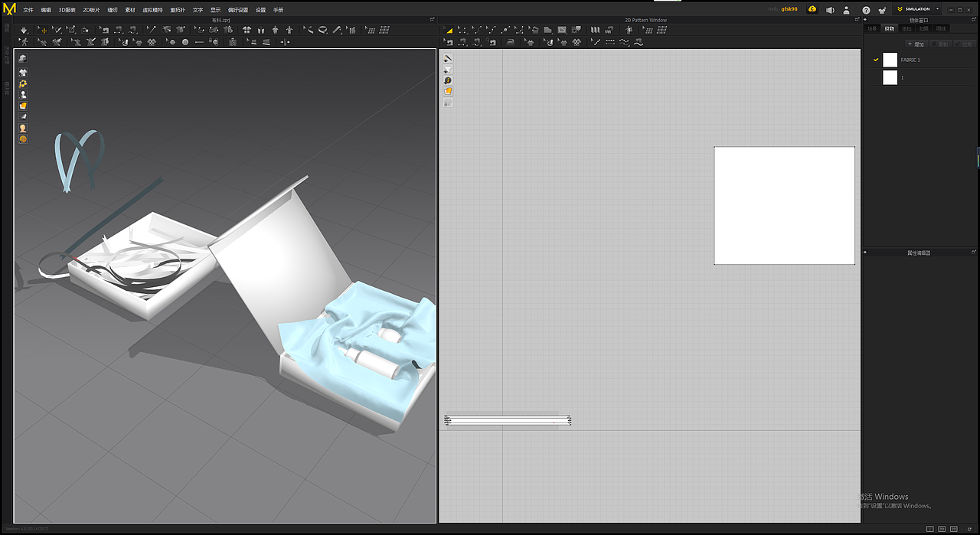Click the avatar silhouette icon in the 2D toolbar

click(x=629, y=30)
